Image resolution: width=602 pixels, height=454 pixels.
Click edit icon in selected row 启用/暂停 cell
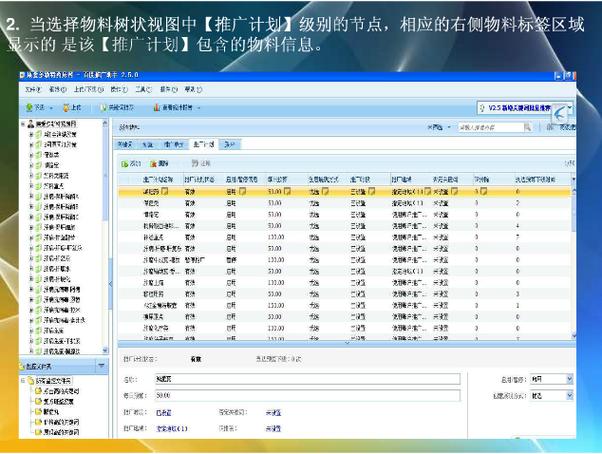click(x=242, y=191)
